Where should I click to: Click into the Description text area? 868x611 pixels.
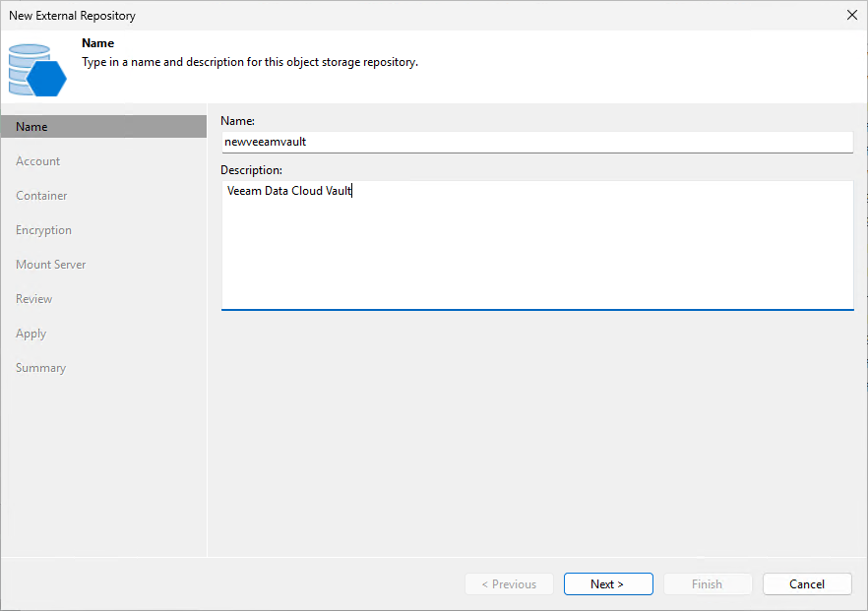(537, 245)
